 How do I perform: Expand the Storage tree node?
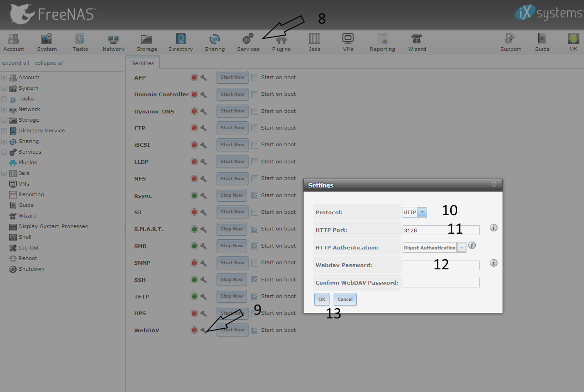[x=4, y=120]
